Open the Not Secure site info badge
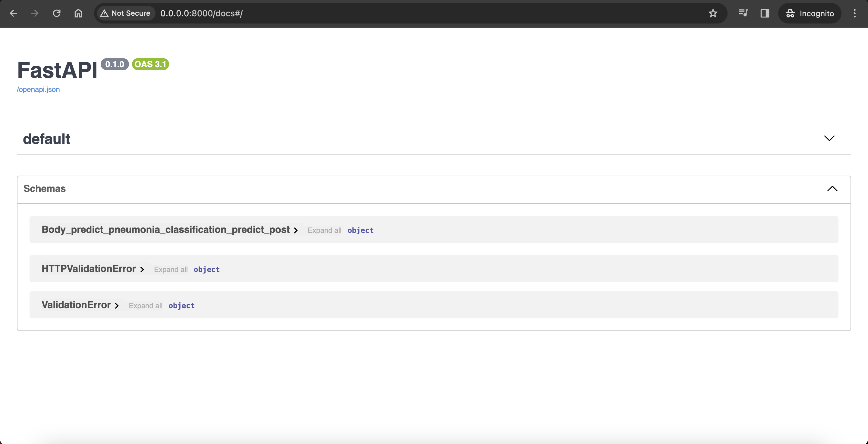Viewport: 868px width, 444px height. [x=125, y=13]
